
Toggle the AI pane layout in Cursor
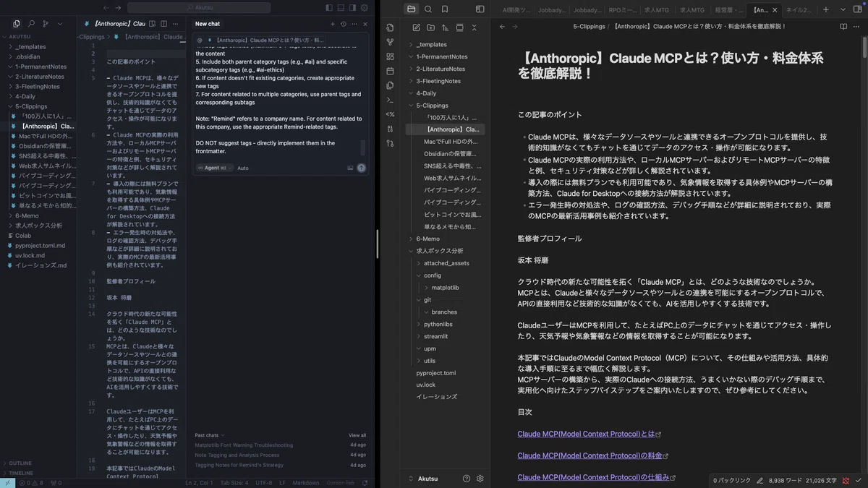coord(352,7)
